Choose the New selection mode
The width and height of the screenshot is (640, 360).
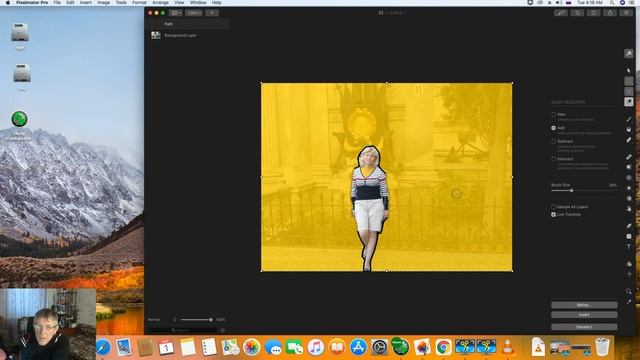point(553,115)
